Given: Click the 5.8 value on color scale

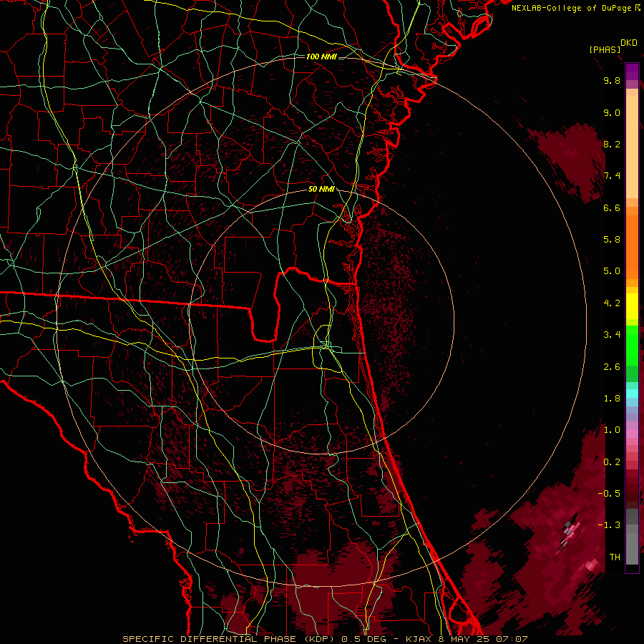Looking at the screenshot, I should pyautogui.click(x=612, y=240).
